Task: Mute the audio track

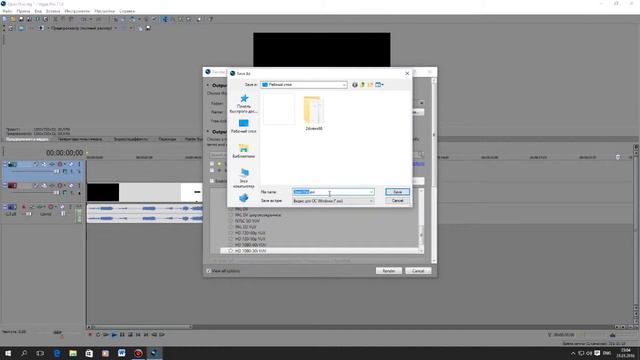Action: tap(62, 207)
